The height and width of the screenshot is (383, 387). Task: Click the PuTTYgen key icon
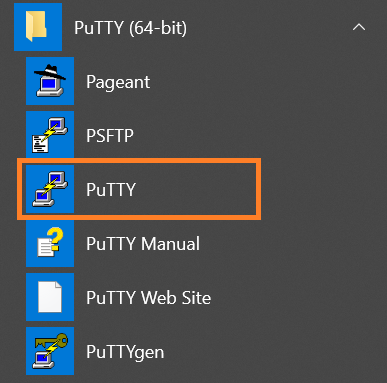50,351
